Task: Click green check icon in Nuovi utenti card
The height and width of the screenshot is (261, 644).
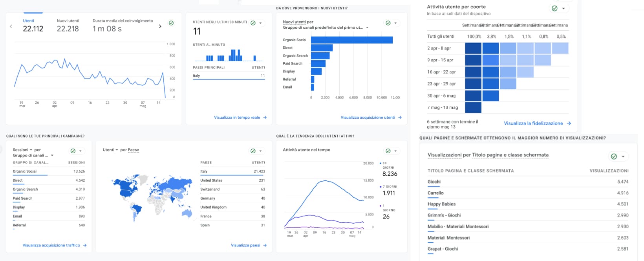Action: coord(388,23)
